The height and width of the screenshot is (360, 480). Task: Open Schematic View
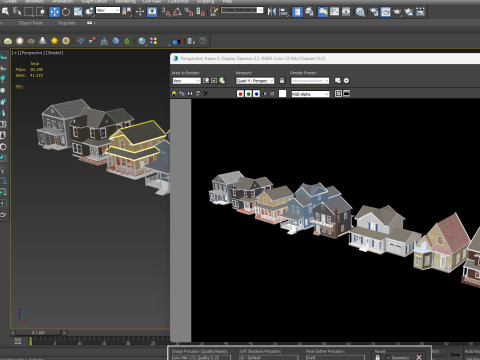[x=346, y=12]
